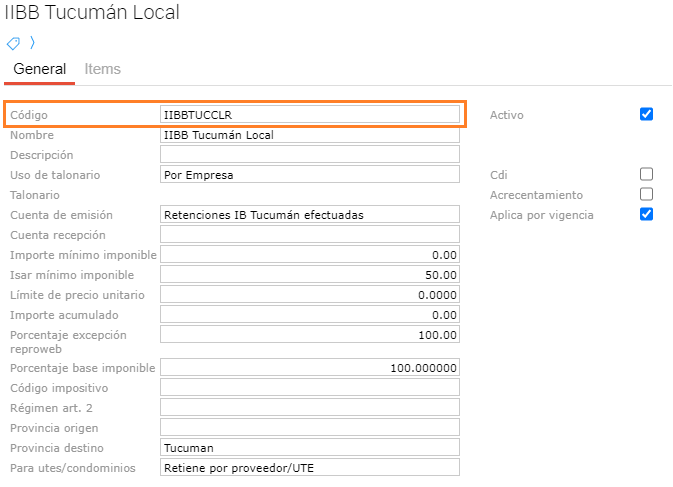Open the Uso de talonario field
673x487 pixels.
309,175
